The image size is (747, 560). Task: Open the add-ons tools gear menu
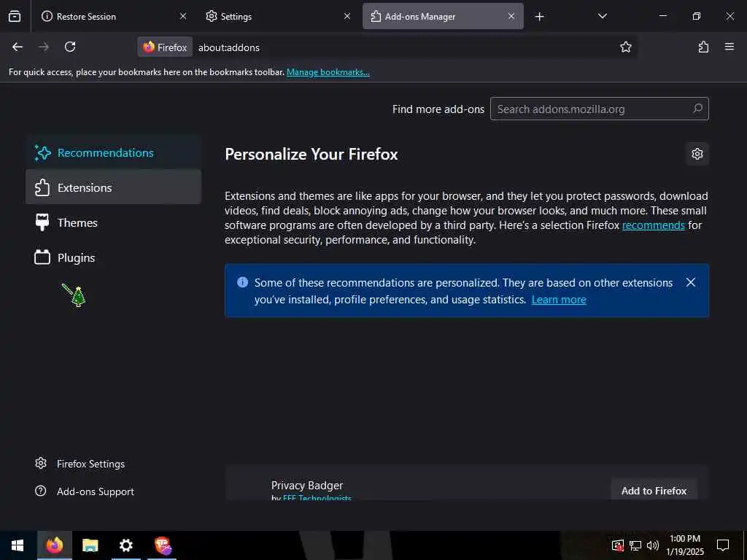697,154
